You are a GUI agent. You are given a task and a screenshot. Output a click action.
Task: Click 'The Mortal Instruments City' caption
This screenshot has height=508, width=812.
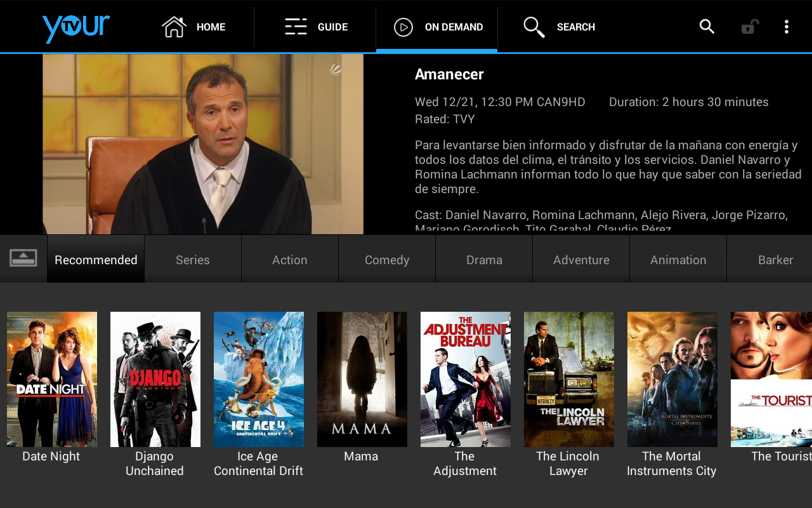[x=671, y=464]
